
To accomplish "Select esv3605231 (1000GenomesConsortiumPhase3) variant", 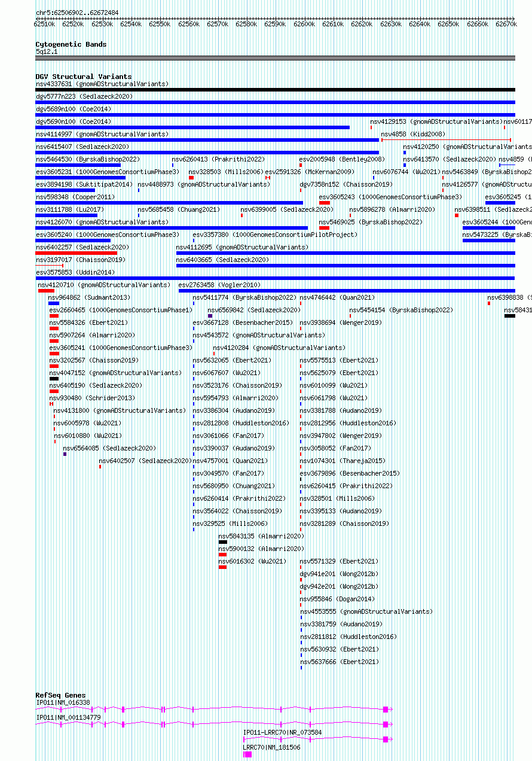I will (108, 172).
